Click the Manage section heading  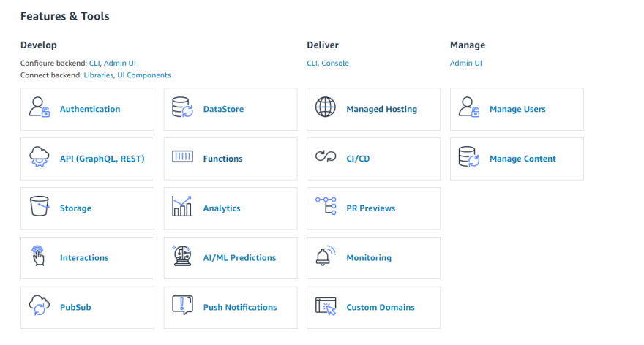(468, 45)
